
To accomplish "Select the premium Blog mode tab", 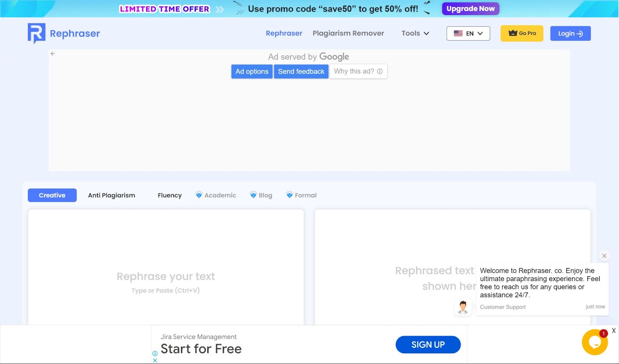I will (x=261, y=195).
